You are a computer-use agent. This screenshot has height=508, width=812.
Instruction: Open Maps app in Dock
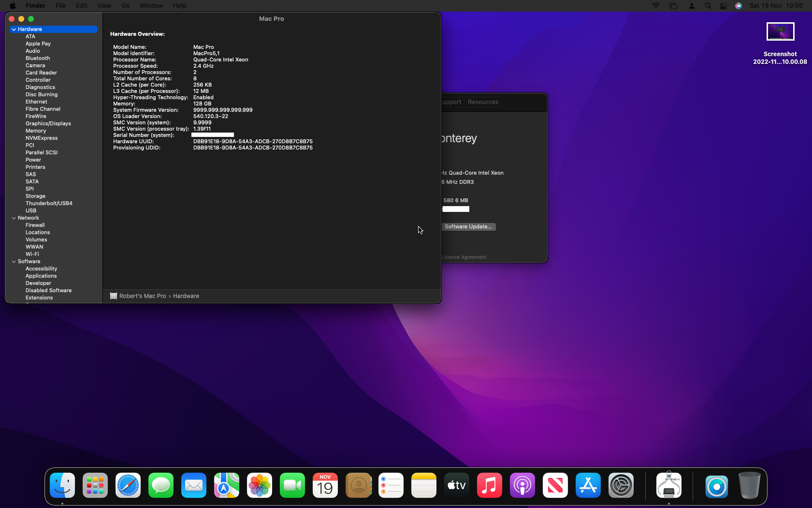[x=227, y=485]
